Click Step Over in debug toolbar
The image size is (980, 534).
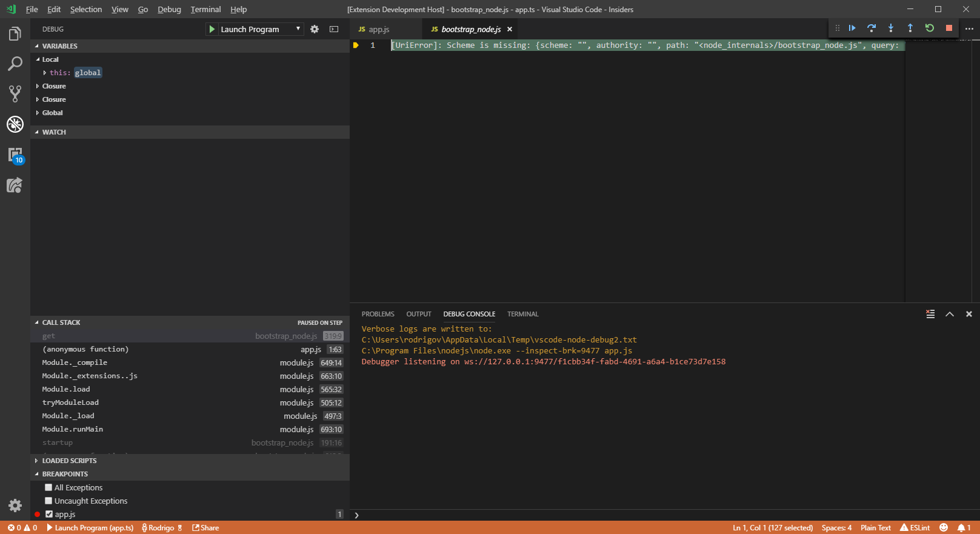[872, 28]
